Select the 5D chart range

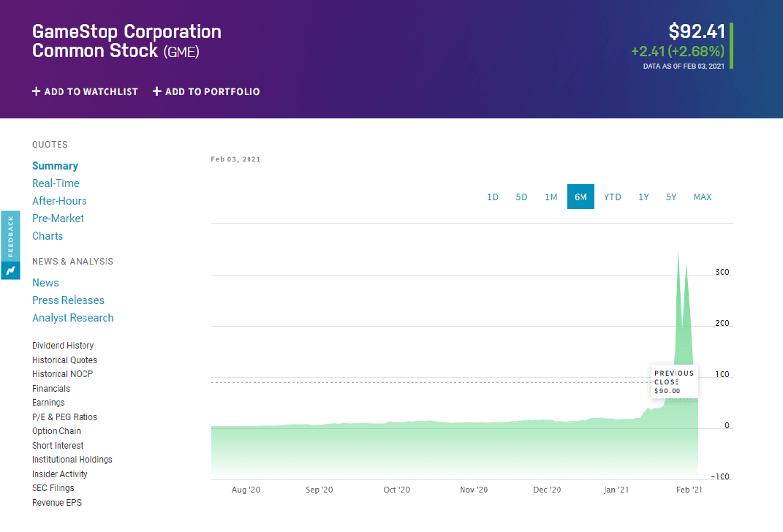coord(521,197)
